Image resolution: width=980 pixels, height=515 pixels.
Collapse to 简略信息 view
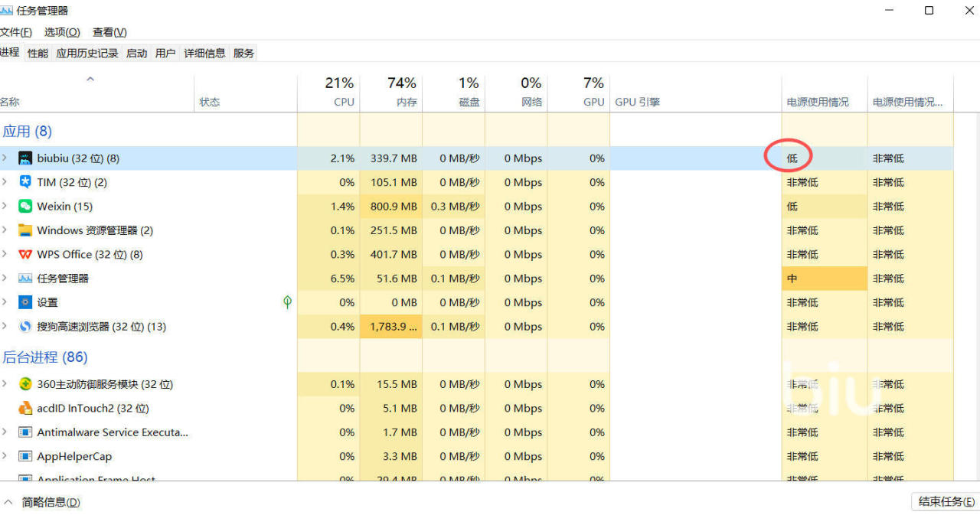(42, 502)
